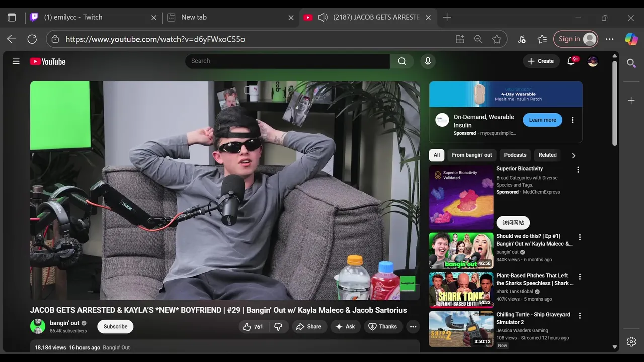Select the 'All' filter chip
Viewport: 644px width, 362px height.
[437, 155]
